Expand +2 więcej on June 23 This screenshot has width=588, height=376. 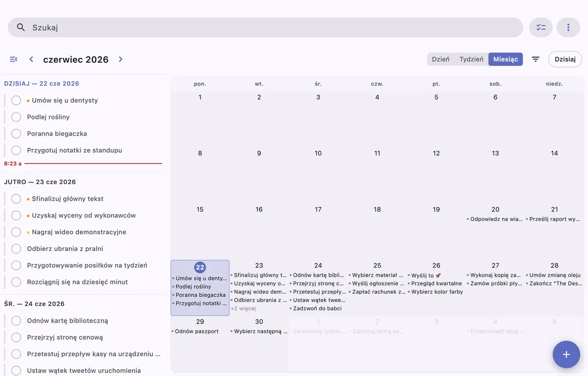tap(244, 308)
